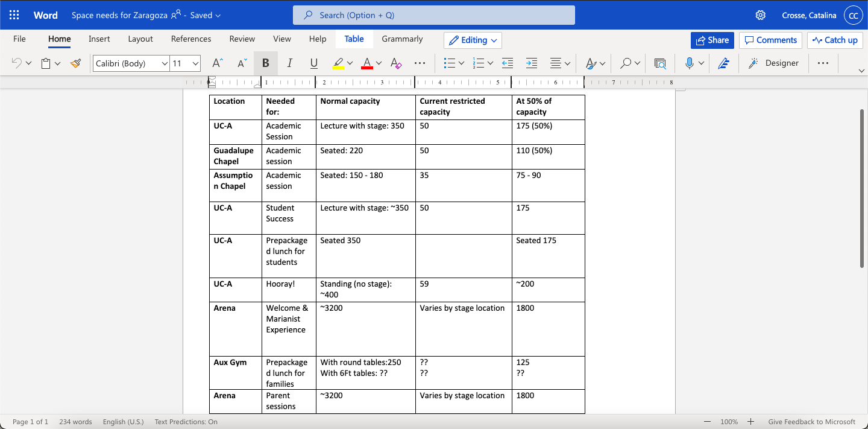The width and height of the screenshot is (868, 429).
Task: Start Dictate with the microphone icon
Action: pyautogui.click(x=690, y=63)
